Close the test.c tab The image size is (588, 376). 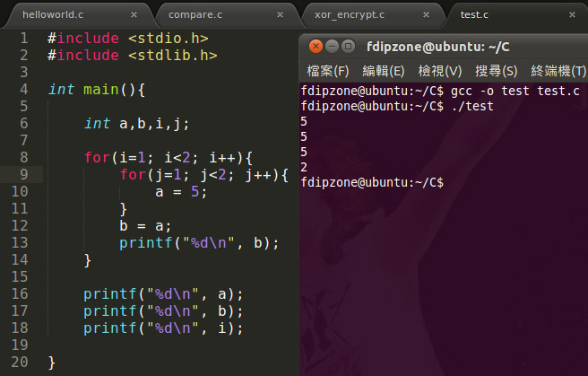[x=572, y=14]
